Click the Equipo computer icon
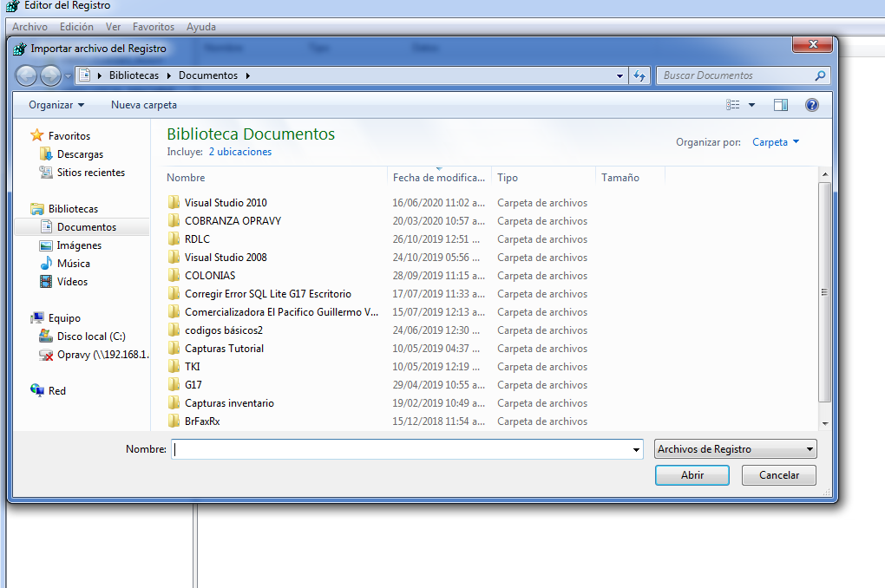Screen dimensions: 885x588 37,317
